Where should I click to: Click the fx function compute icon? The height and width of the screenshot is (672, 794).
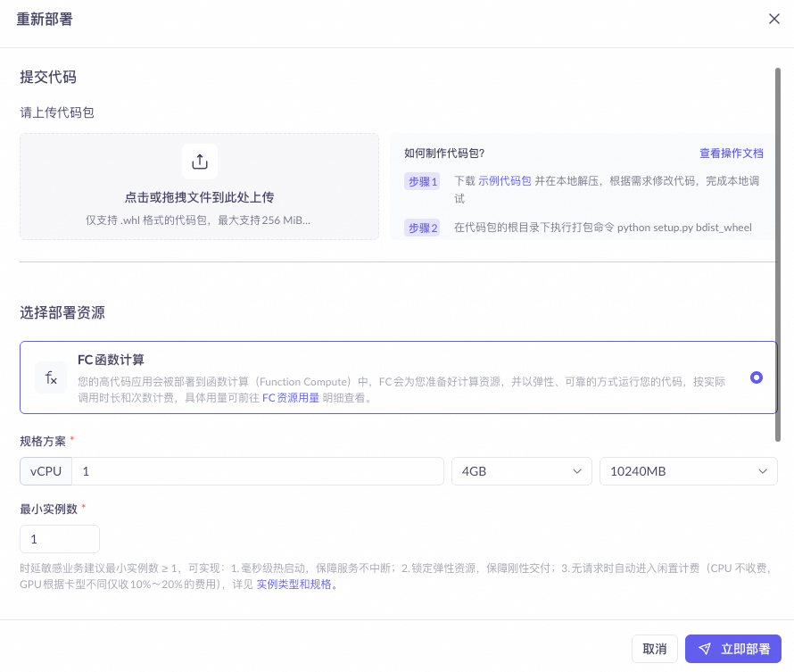click(51, 377)
